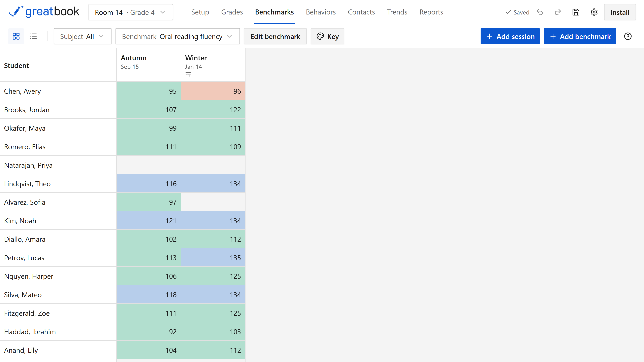Image resolution: width=644 pixels, height=362 pixels.
Task: Click Kim, Noah's Autumn score 121
Action: [x=149, y=220]
